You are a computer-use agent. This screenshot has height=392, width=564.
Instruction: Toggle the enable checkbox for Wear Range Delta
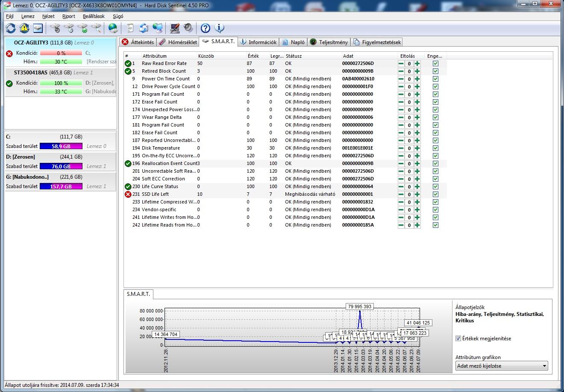click(x=435, y=118)
